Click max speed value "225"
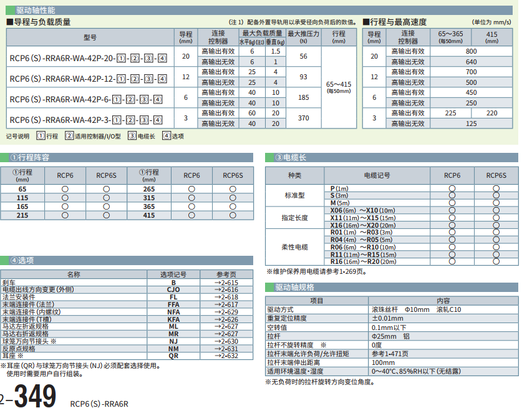Screen dimensions: 532x408 pyautogui.click(x=450, y=113)
